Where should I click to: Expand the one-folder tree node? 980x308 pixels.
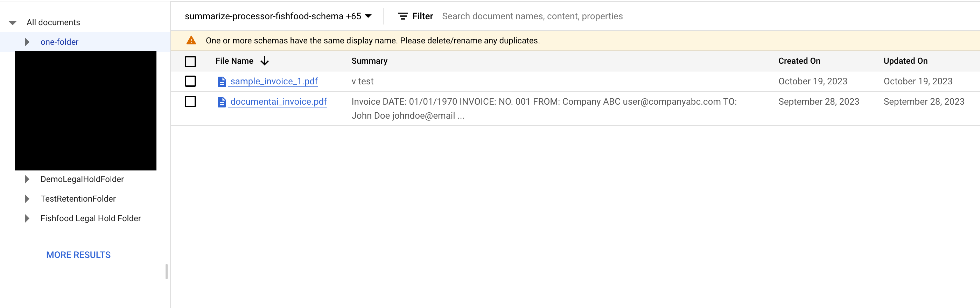(27, 42)
